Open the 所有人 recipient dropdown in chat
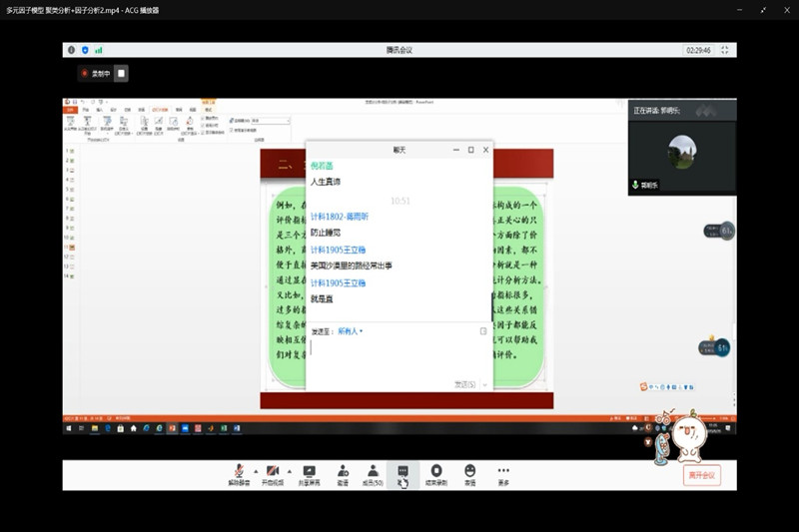Viewport: 799px width, 532px height. [x=351, y=330]
